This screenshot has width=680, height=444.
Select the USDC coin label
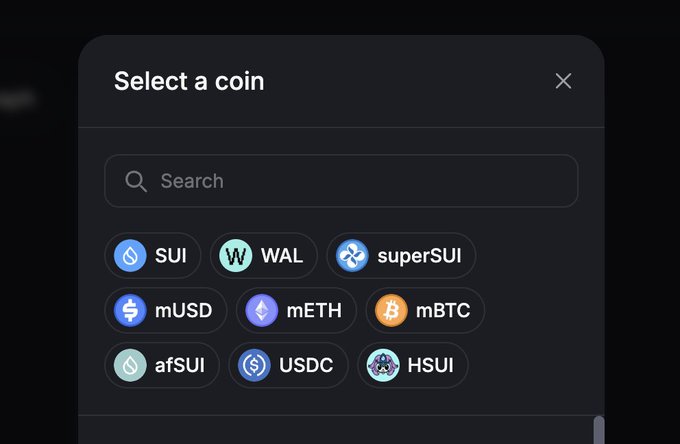tap(306, 365)
